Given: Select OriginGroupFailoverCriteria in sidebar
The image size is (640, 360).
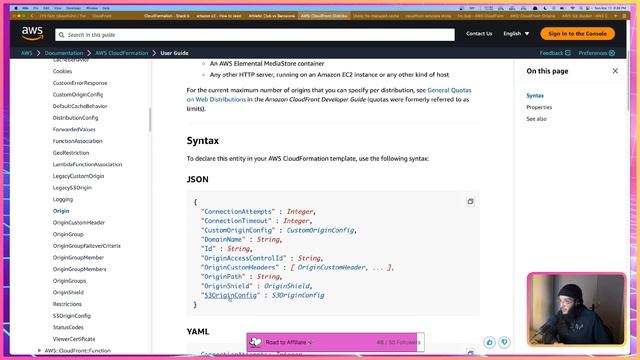Looking at the screenshot, I should 87,246.
